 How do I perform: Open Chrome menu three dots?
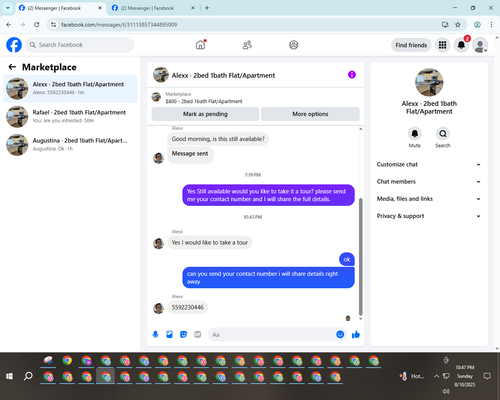491,25
